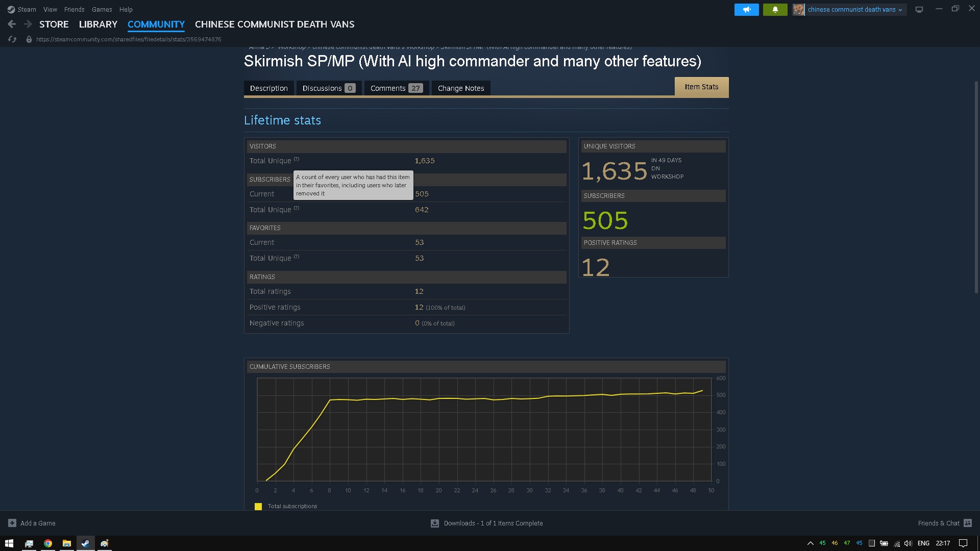The width and height of the screenshot is (980, 551).
Task: Click the Big Picture monitor icon
Action: [x=919, y=9]
